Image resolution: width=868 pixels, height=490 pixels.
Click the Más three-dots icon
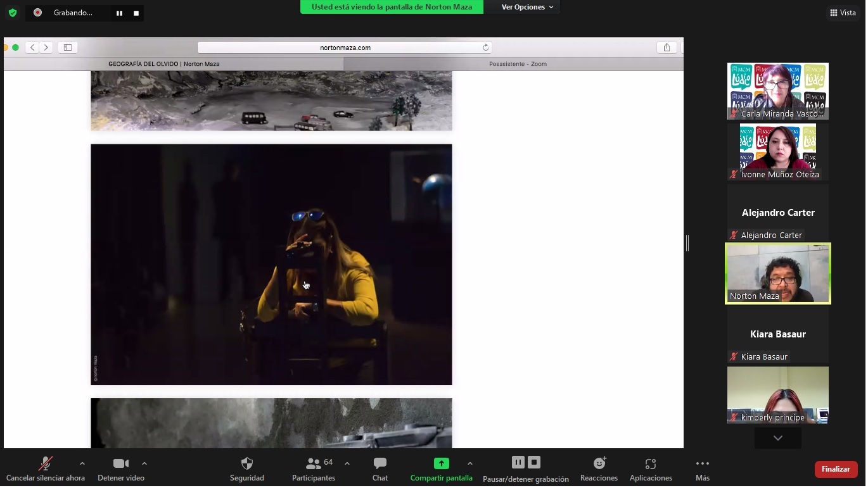(702, 464)
